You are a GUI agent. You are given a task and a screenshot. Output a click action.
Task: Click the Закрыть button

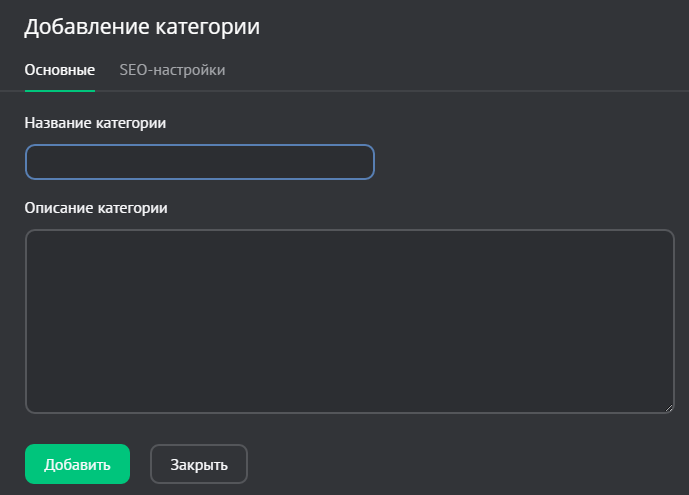coord(199,464)
